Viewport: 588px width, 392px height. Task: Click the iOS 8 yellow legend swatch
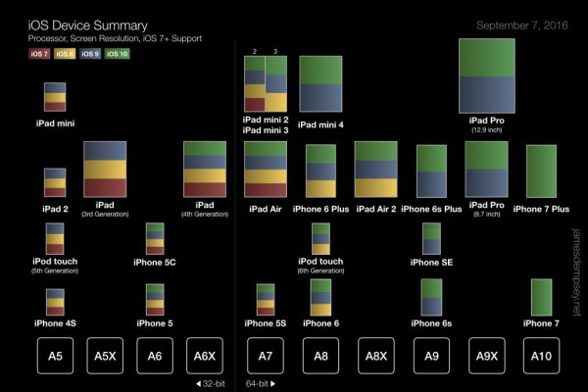[65, 54]
